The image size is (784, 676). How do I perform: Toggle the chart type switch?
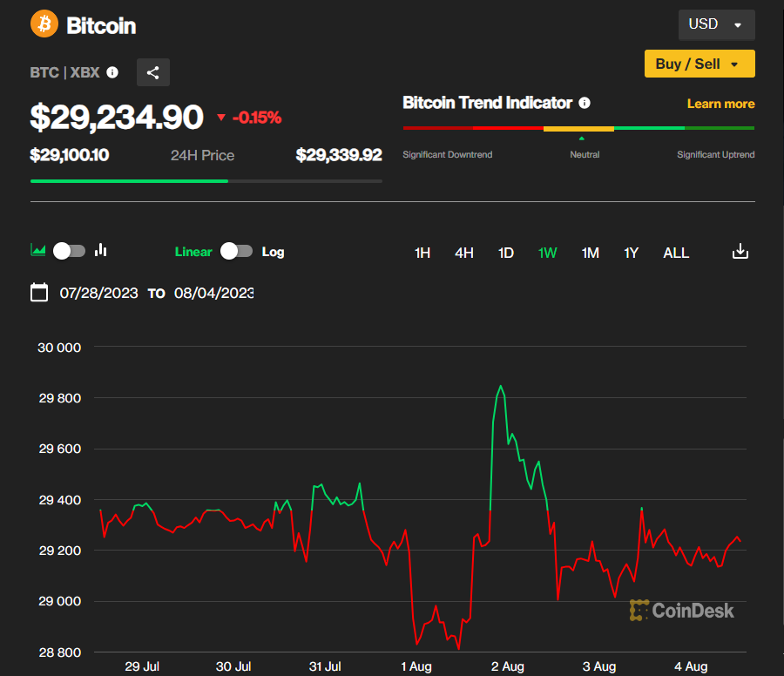pyautogui.click(x=70, y=251)
